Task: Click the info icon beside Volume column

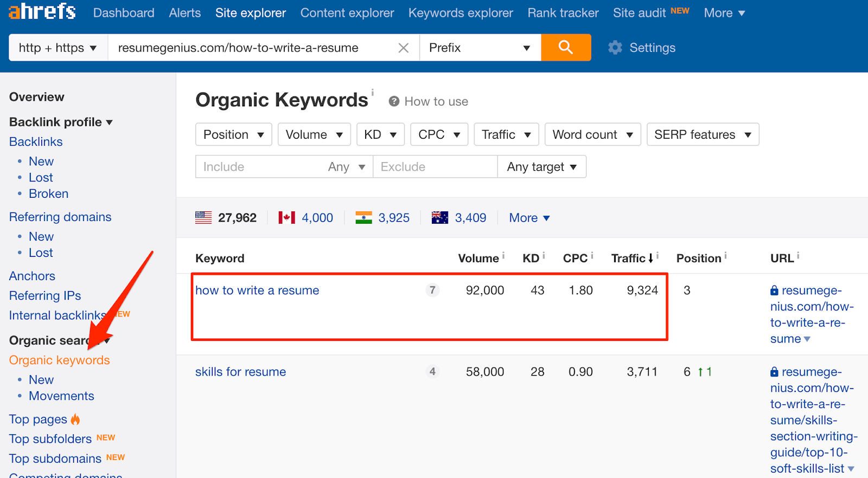Action: [503, 255]
